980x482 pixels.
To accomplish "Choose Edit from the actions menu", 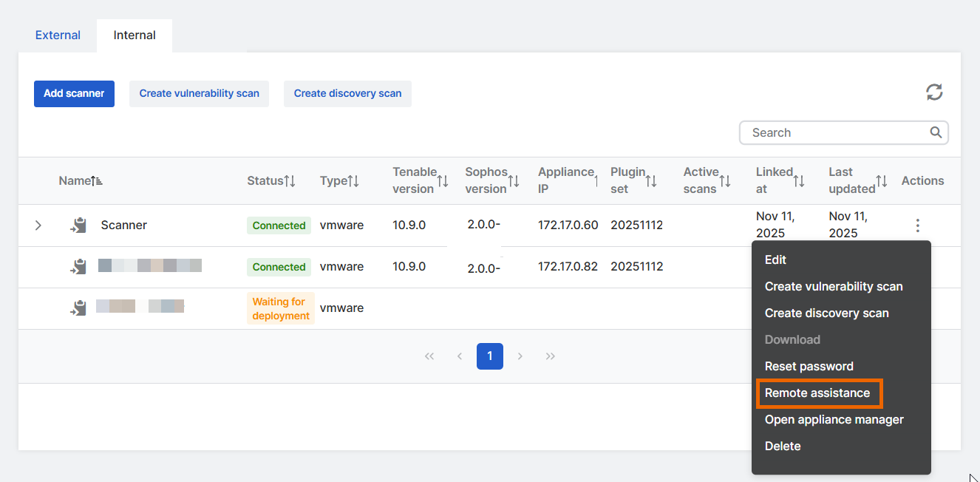I will (775, 259).
